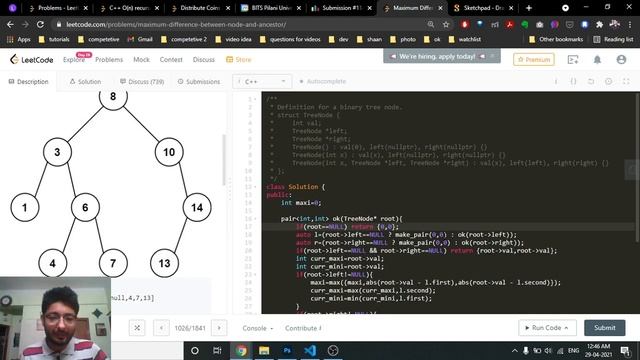Bookmark this page with star icon
Image resolution: width=640 pixels, height=360 pixels.
[x=446, y=24]
